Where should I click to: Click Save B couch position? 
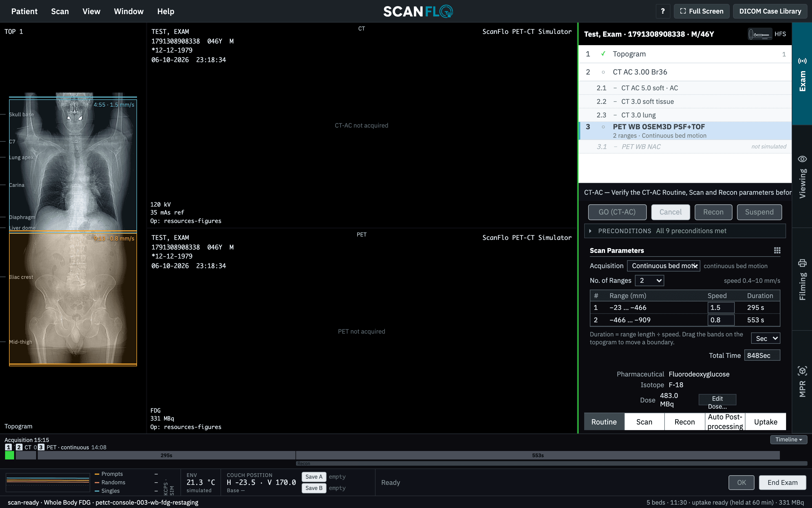point(314,488)
